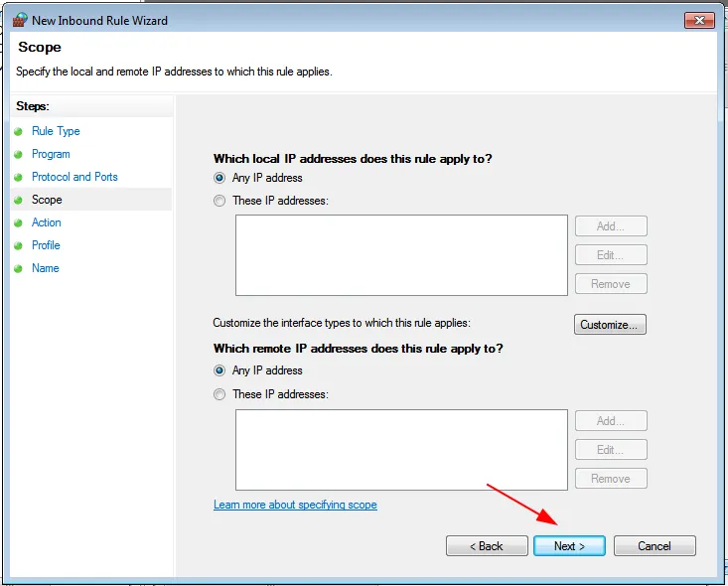Click the < Back button
The width and height of the screenshot is (728, 586).
[x=487, y=545]
